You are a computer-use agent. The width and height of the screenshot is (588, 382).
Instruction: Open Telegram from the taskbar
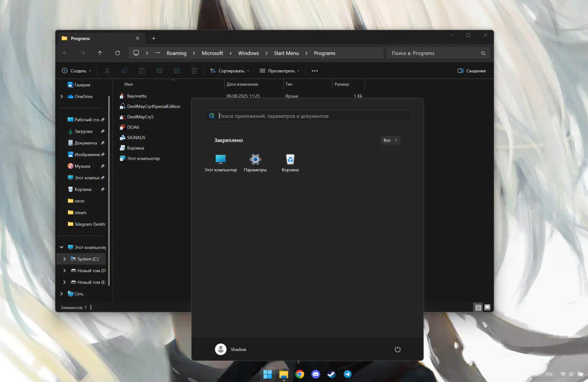(x=348, y=374)
